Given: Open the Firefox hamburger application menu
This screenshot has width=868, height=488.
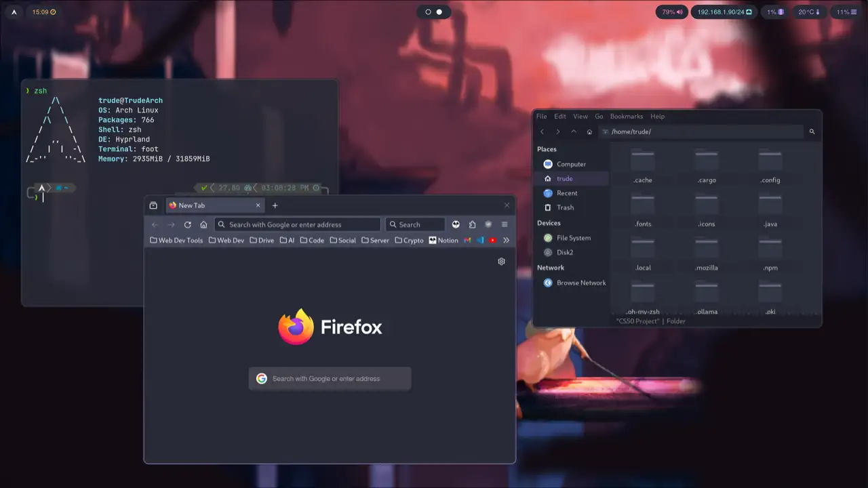Looking at the screenshot, I should [x=504, y=224].
